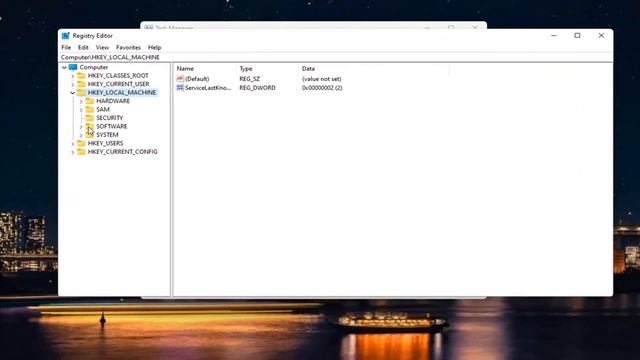
Task: Click the SYSTEM folder icon
Action: pos(90,135)
